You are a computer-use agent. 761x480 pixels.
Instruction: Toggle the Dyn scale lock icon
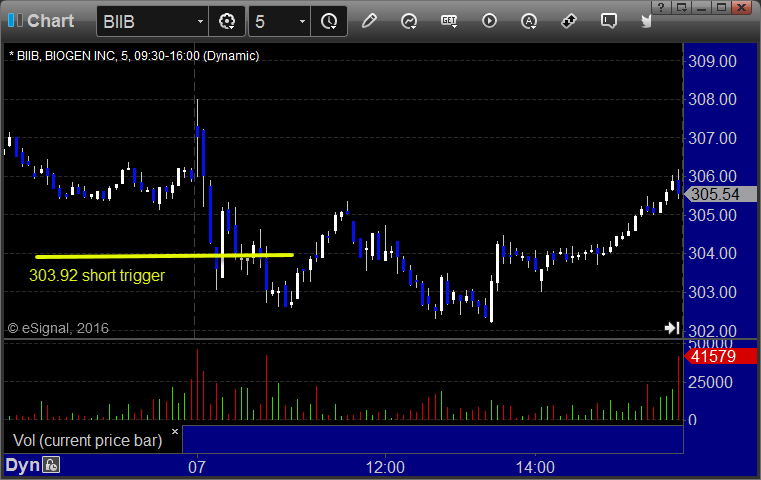[x=51, y=465]
